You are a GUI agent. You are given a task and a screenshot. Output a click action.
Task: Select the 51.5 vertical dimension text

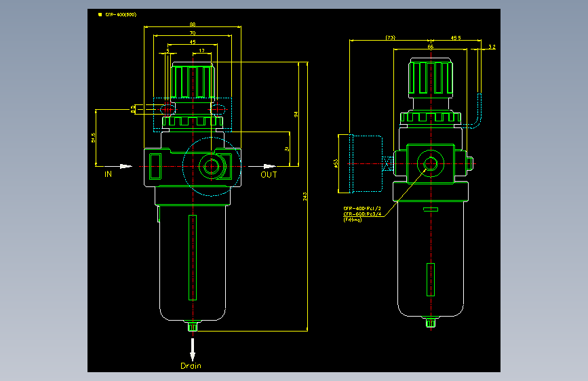pyautogui.click(x=94, y=138)
